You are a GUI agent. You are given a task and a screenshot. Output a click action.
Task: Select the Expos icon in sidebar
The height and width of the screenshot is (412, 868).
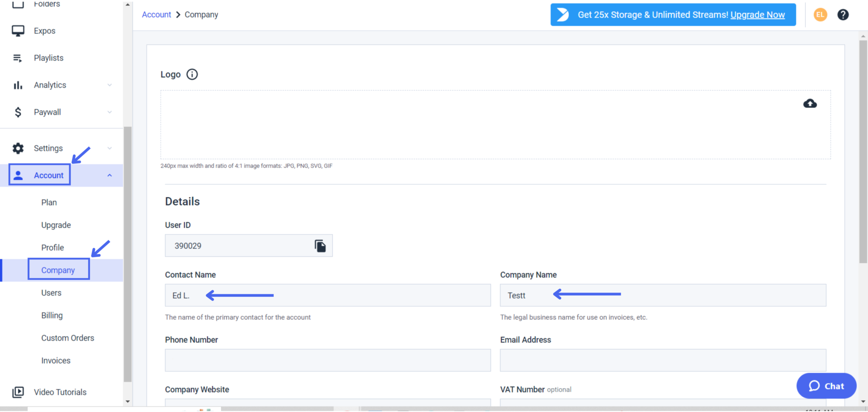[x=18, y=30]
